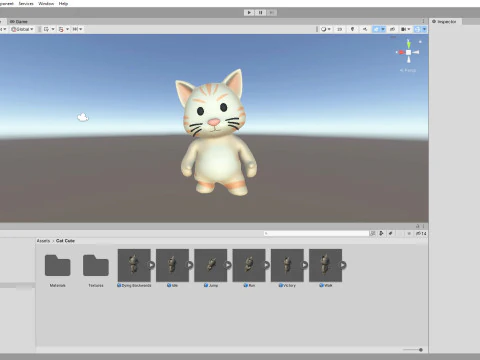
Task: Expand the scene camera dropdown arrow
Action: (x=409, y=29)
